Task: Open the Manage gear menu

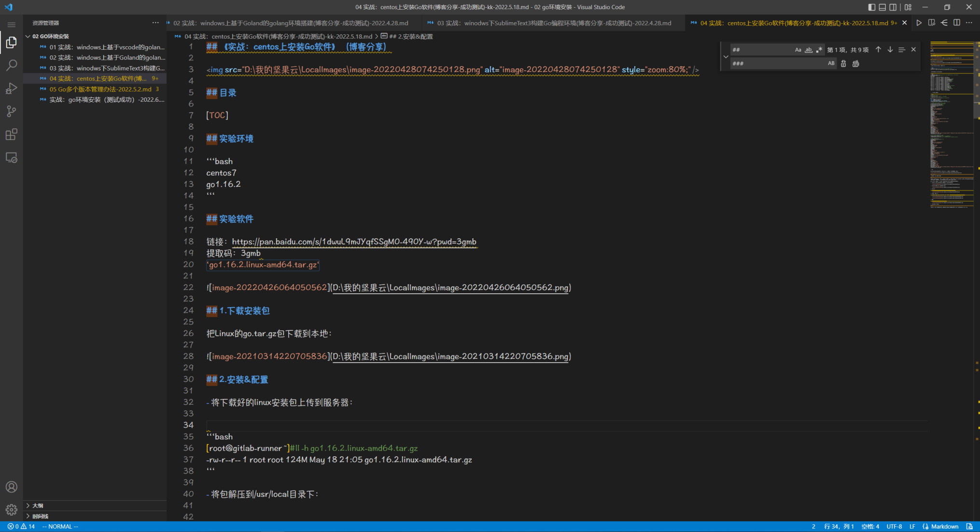Action: point(12,509)
